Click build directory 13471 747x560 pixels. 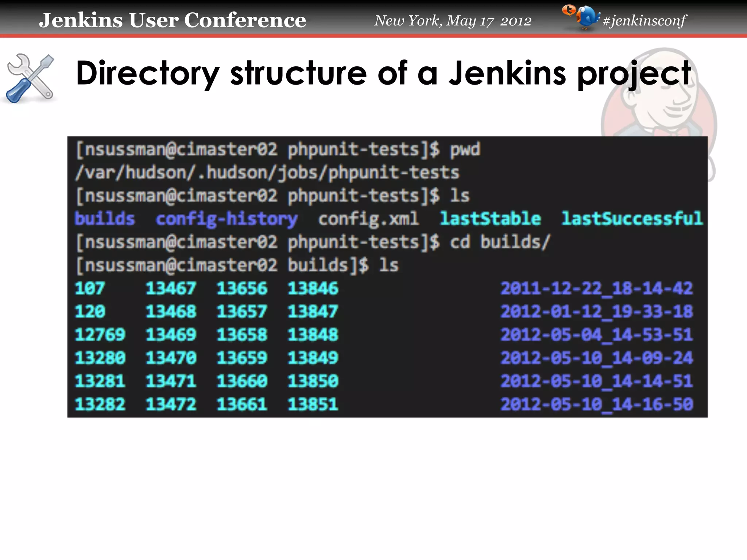171,381
